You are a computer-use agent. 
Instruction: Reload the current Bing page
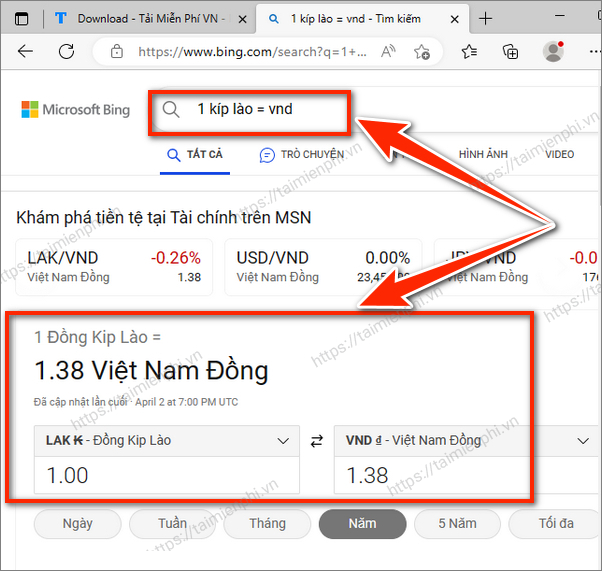(x=66, y=51)
